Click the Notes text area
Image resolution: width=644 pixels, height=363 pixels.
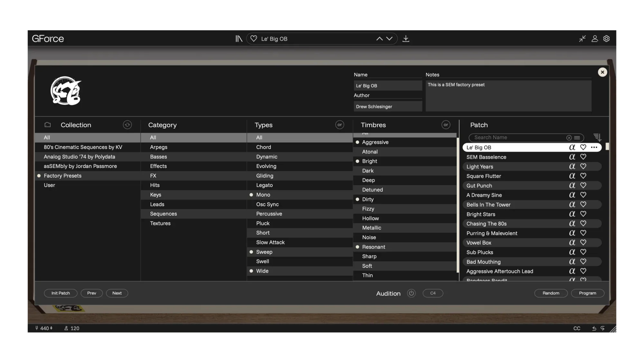508,96
